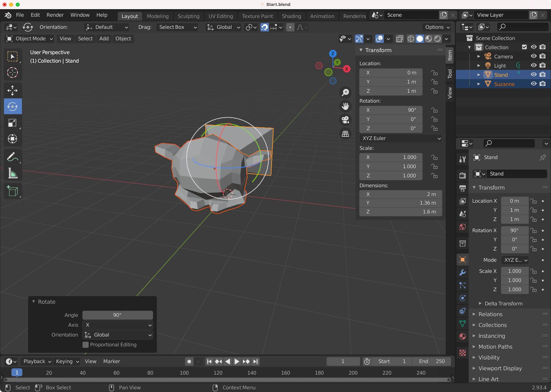Viewport: 551px width, 392px height.
Task: Click the Angle 90° slider field
Action: point(117,315)
